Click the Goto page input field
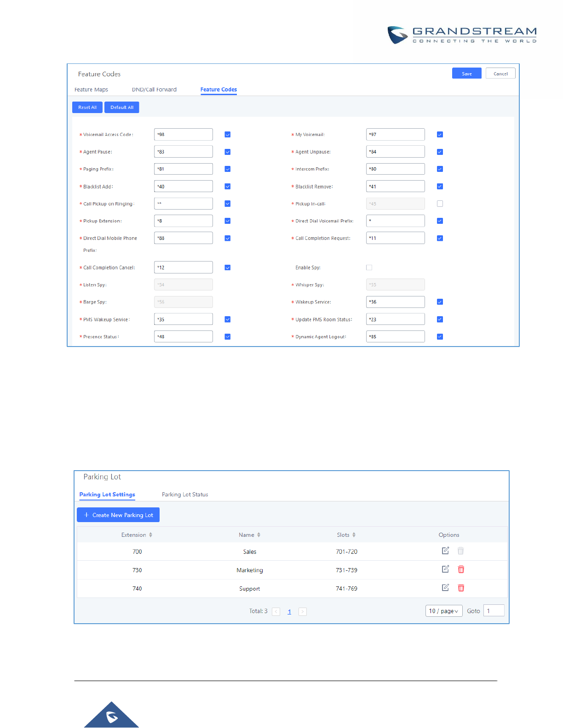Viewport: 563px width, 728px height. pos(494,611)
